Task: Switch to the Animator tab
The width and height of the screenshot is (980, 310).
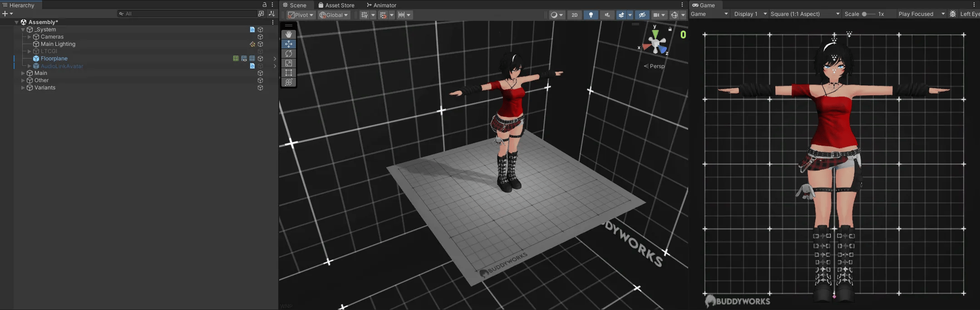Action: point(381,5)
